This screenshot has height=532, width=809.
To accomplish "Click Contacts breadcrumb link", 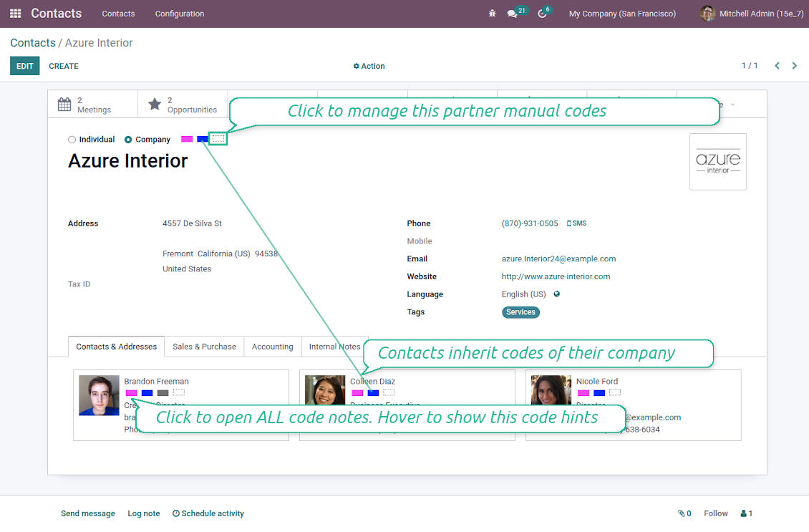I will click(x=33, y=43).
